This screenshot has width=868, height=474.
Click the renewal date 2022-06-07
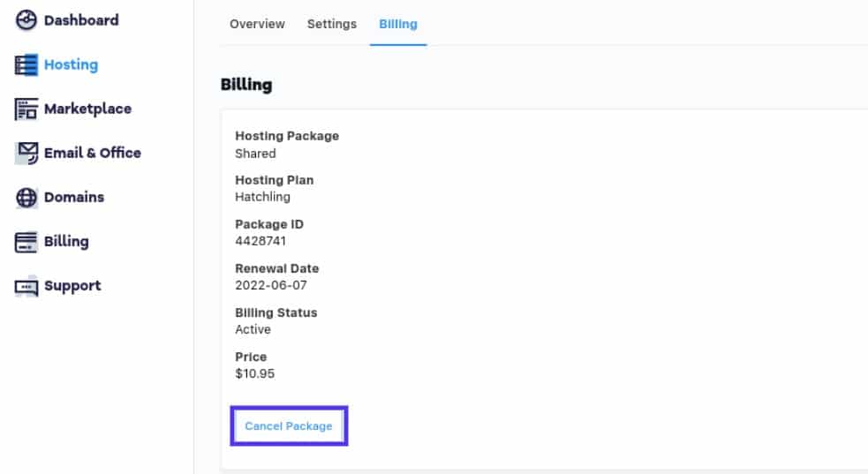click(271, 285)
